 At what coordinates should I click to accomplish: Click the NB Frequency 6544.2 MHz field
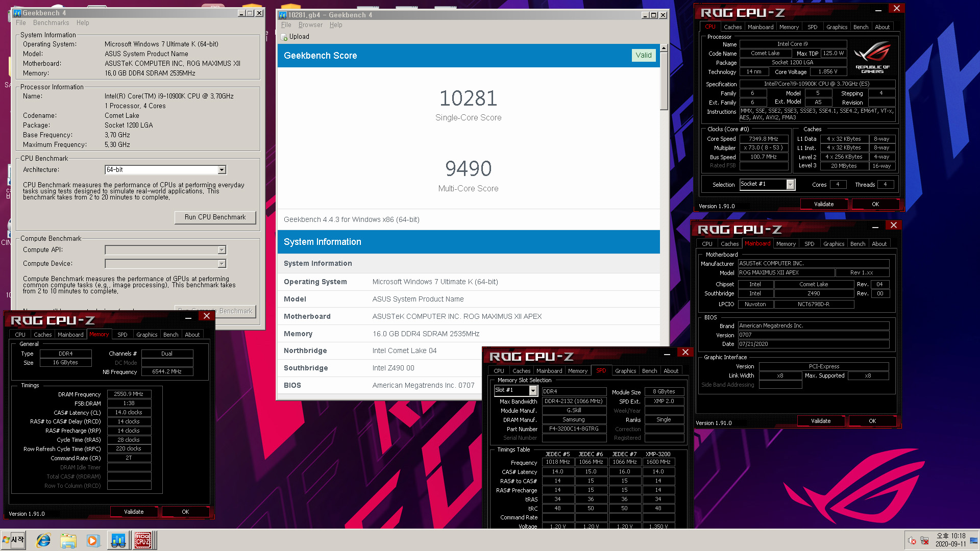click(167, 372)
